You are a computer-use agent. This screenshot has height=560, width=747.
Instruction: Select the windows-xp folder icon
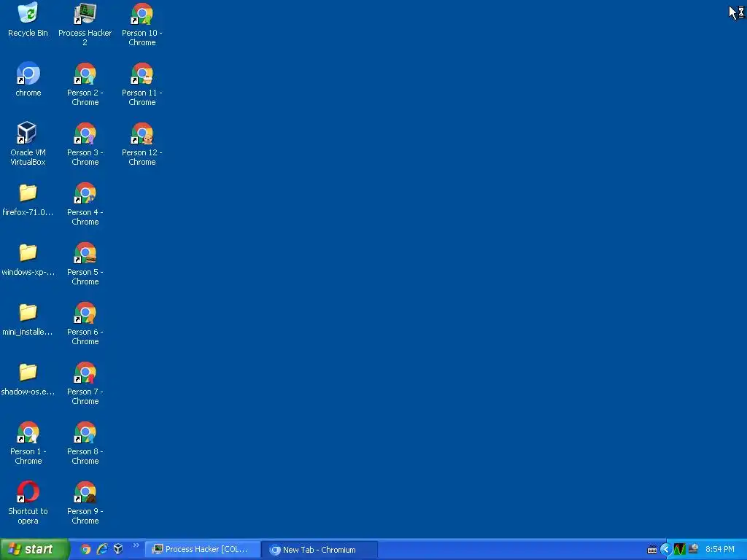tap(28, 259)
